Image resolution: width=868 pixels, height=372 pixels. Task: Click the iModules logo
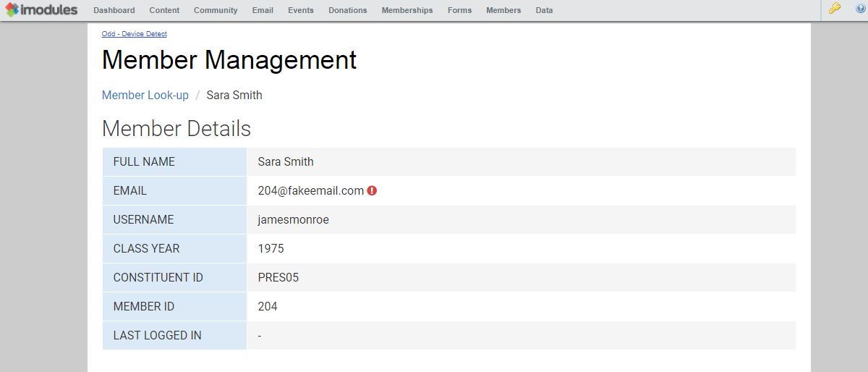click(x=41, y=10)
